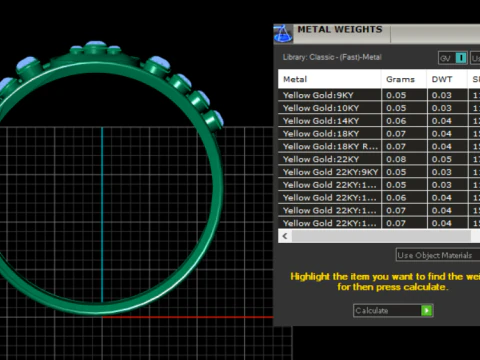Click the Metal Weights scale icon
The image size is (480, 360).
[283, 34]
